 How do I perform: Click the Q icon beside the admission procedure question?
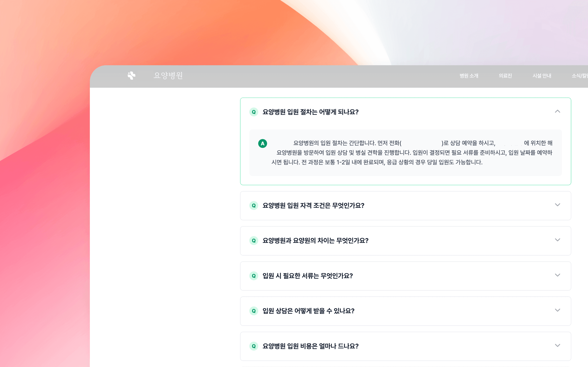click(254, 112)
